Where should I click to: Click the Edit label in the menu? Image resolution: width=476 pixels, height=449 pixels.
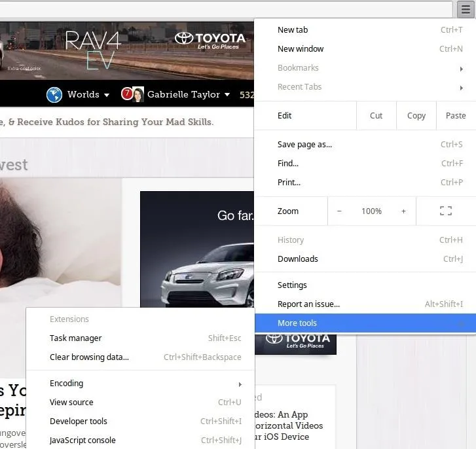[x=284, y=116]
